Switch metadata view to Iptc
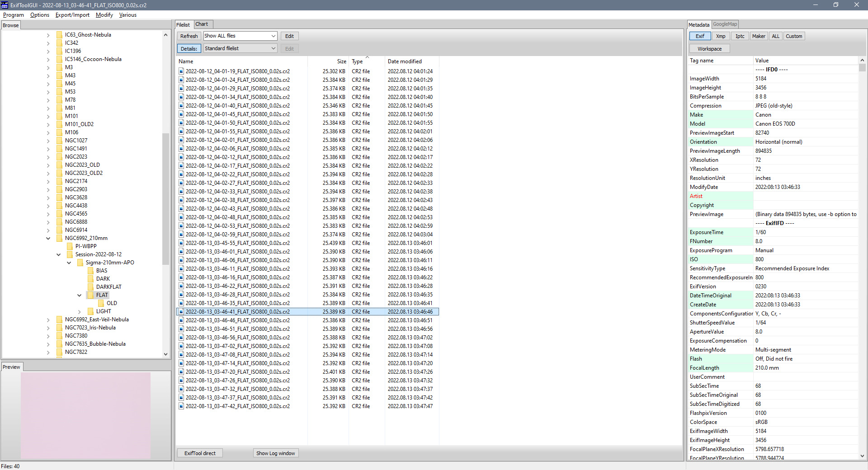The height and width of the screenshot is (470, 868). (x=740, y=36)
